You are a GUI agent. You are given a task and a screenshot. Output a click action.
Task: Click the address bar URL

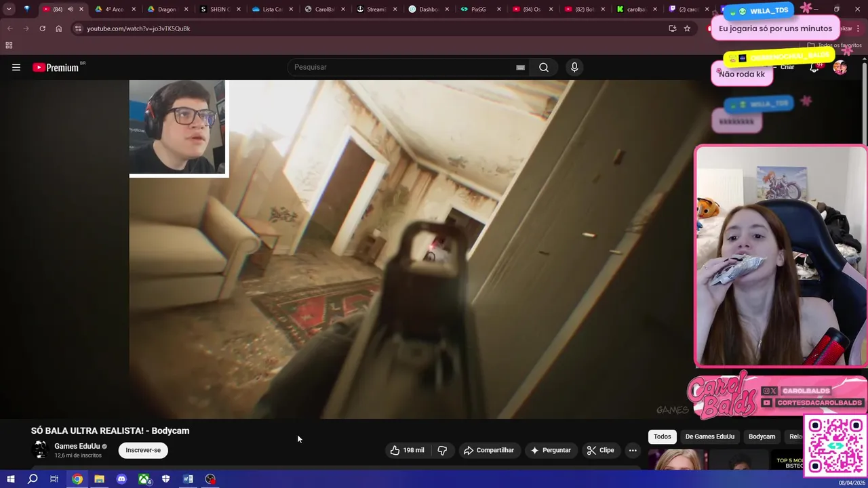click(x=138, y=28)
